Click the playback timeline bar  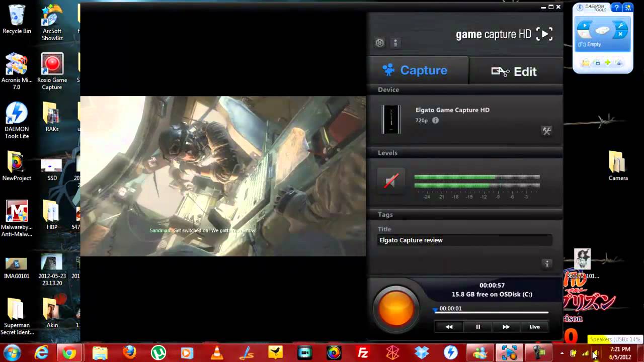492,312
